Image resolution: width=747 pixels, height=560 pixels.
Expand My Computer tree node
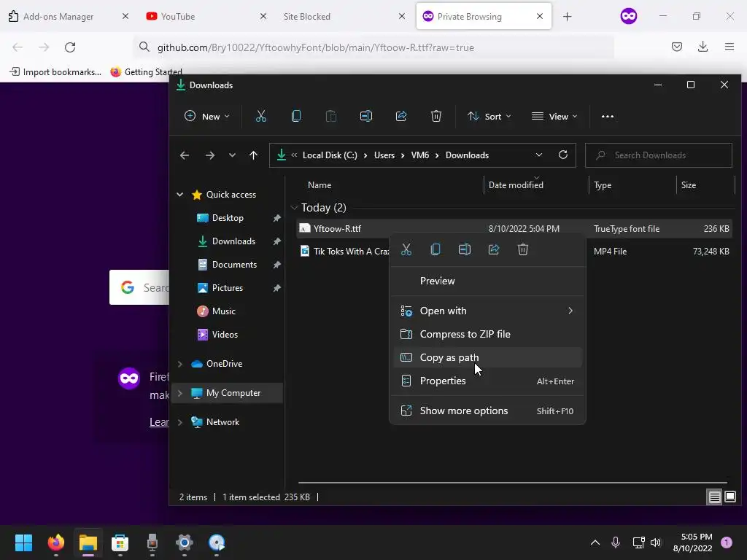point(180,393)
